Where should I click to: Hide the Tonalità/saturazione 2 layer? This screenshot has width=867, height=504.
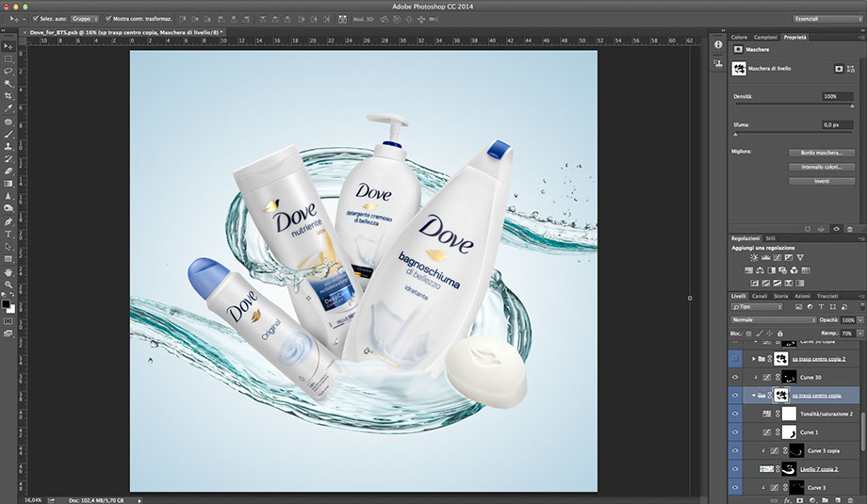coord(735,414)
